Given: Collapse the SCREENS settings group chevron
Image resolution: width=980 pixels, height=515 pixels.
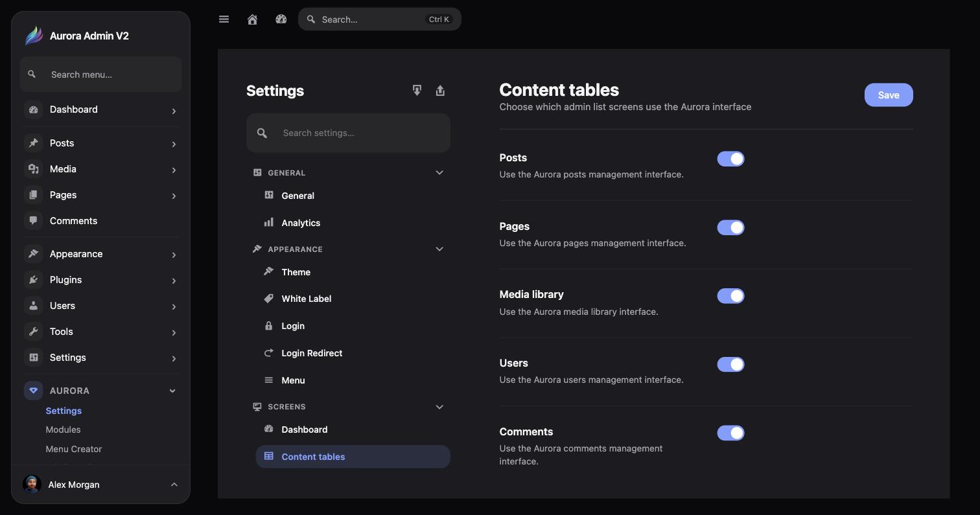Looking at the screenshot, I should [439, 407].
